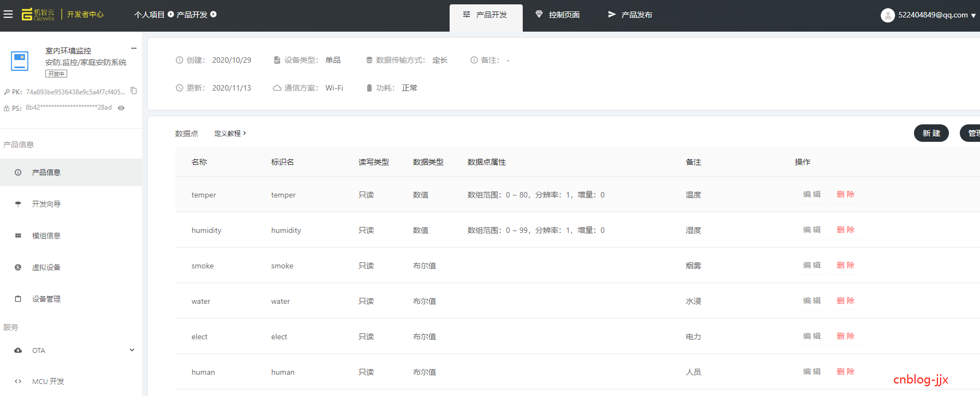The width and height of the screenshot is (980, 396).
Task: Delete the humidity data point
Action: point(846,230)
